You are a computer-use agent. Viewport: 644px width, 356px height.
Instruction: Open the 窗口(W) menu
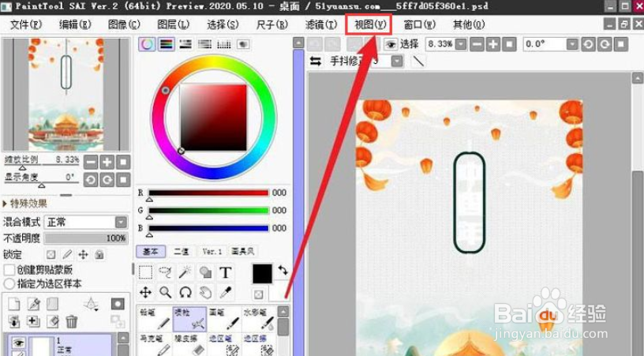click(419, 24)
